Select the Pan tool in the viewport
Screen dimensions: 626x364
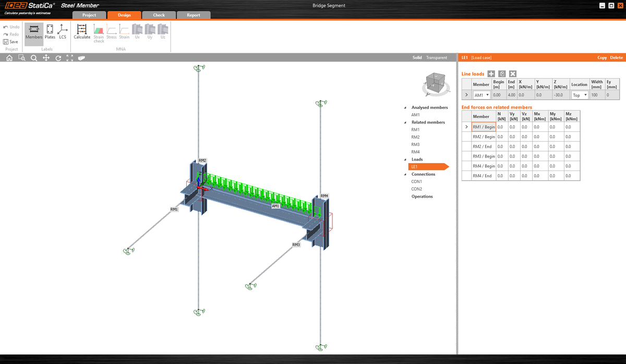(46, 58)
